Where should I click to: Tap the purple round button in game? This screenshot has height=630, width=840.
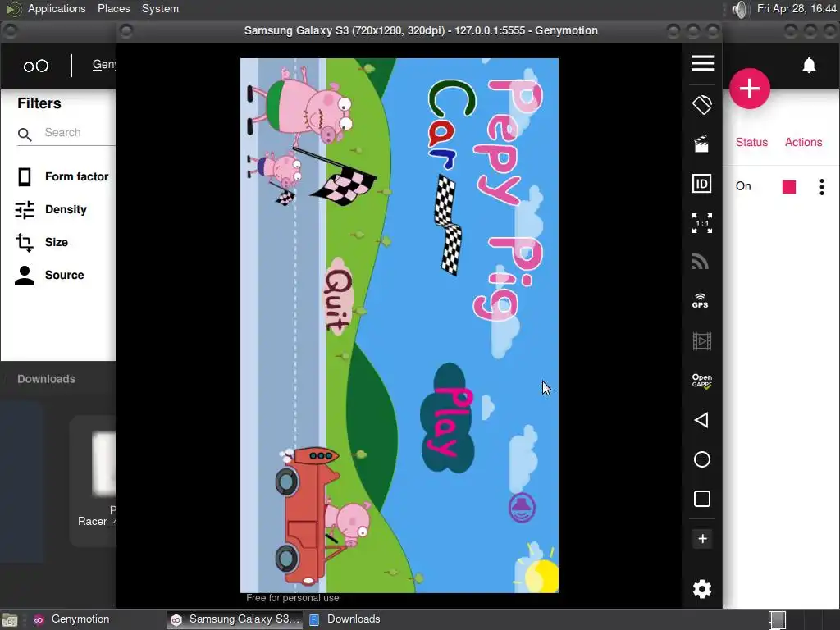pos(522,507)
